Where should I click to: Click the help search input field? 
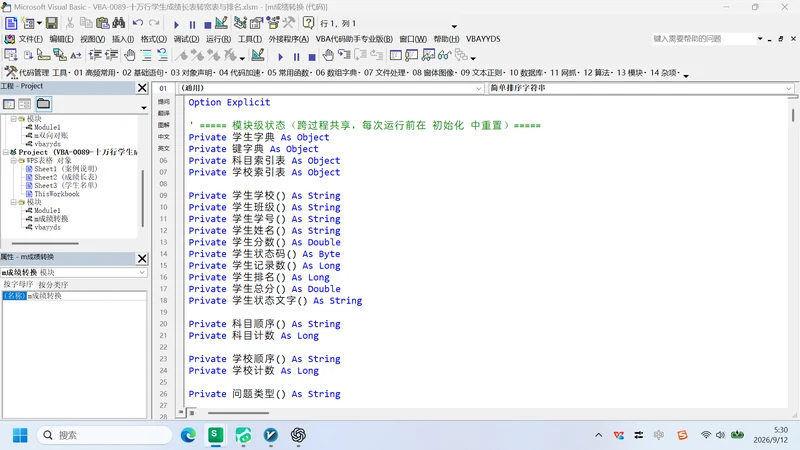pos(703,39)
